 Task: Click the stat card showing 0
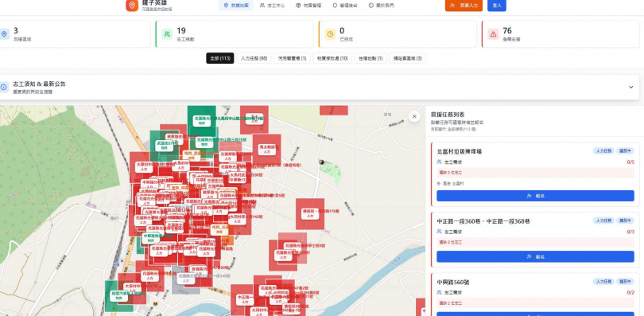(x=398, y=34)
